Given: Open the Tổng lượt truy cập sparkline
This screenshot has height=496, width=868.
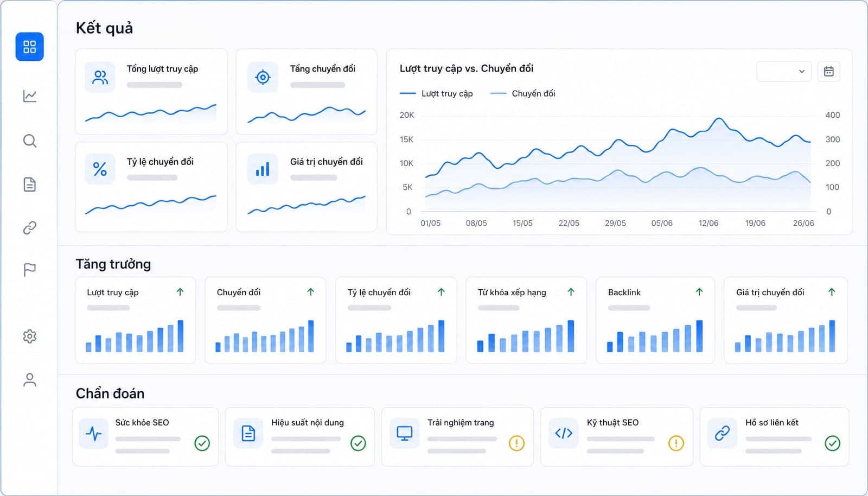Looking at the screenshot, I should (151, 113).
